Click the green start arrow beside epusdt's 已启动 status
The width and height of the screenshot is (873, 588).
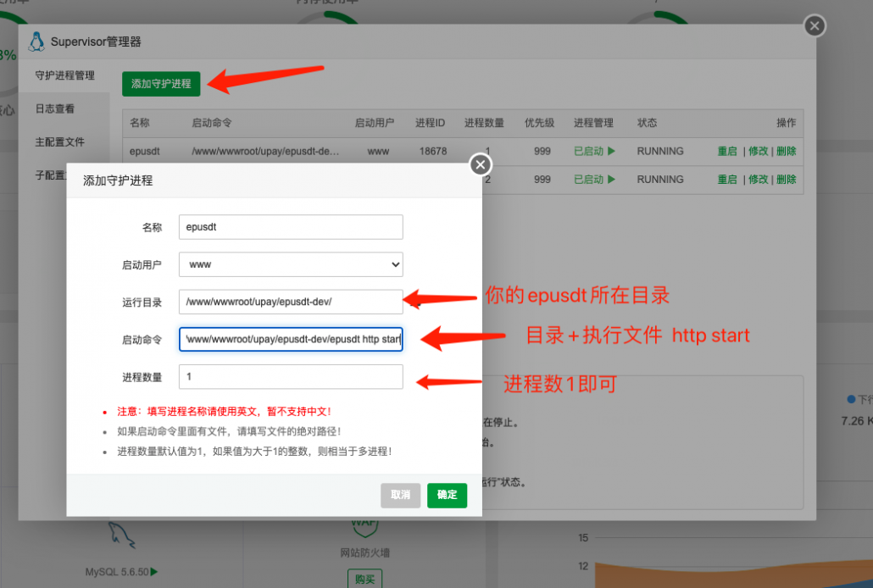point(610,151)
